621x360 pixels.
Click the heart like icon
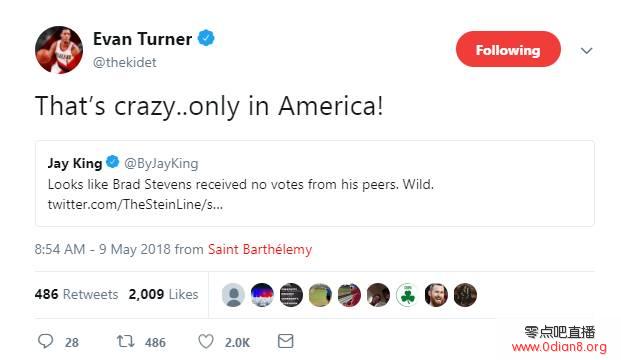pyautogui.click(x=206, y=341)
